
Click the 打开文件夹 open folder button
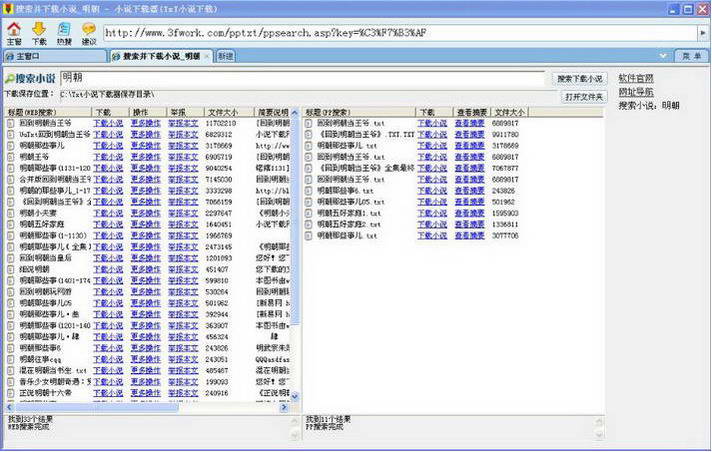coord(584,97)
